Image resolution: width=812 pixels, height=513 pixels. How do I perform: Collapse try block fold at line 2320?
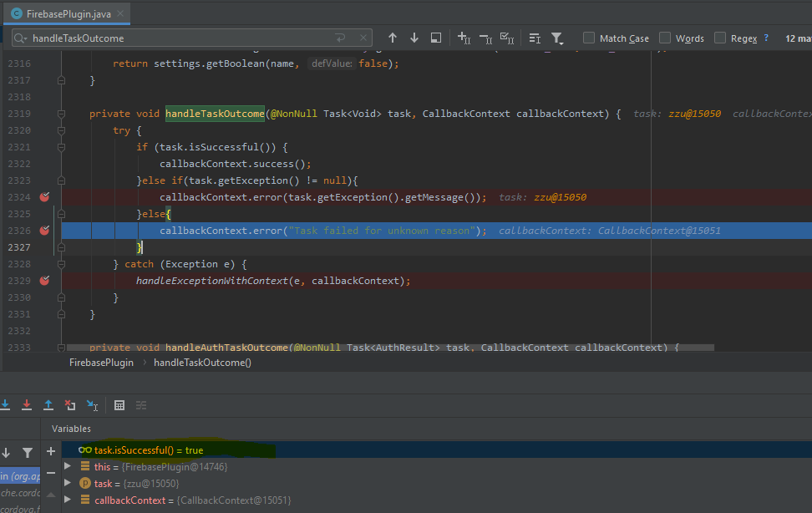tap(61, 130)
